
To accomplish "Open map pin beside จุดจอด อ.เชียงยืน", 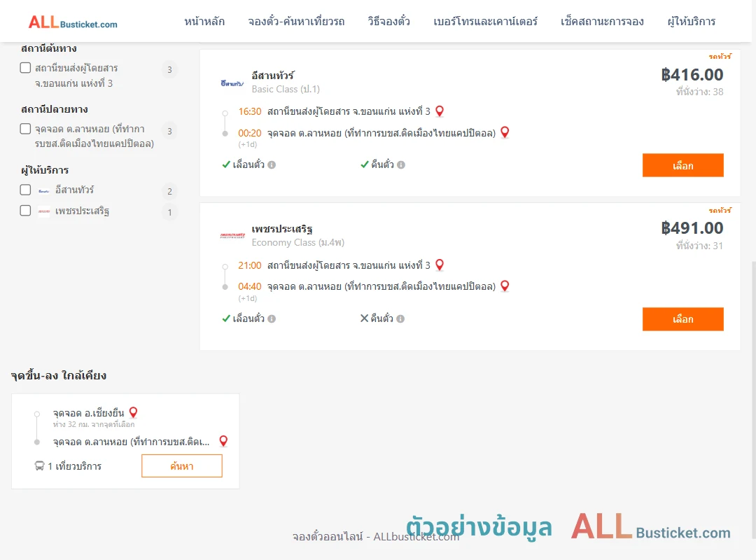I will click(134, 413).
